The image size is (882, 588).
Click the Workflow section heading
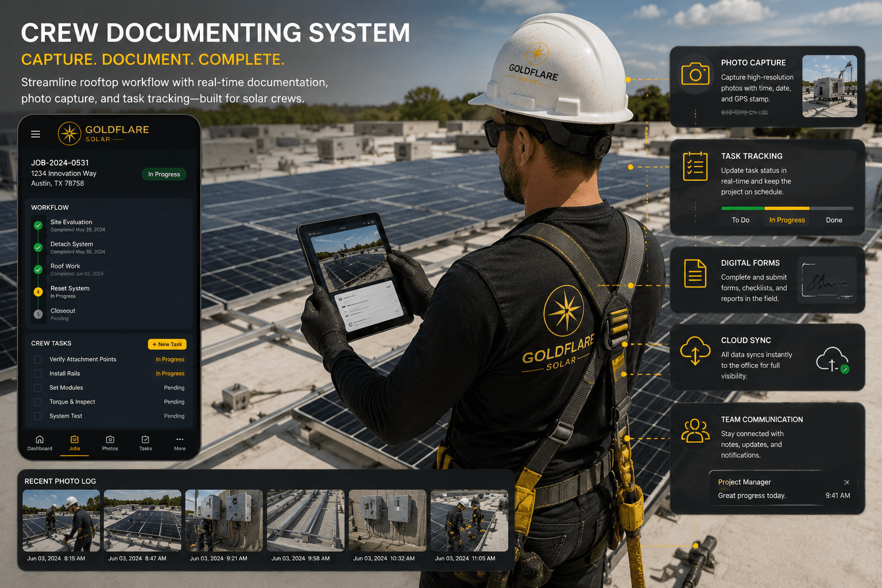tap(50, 207)
